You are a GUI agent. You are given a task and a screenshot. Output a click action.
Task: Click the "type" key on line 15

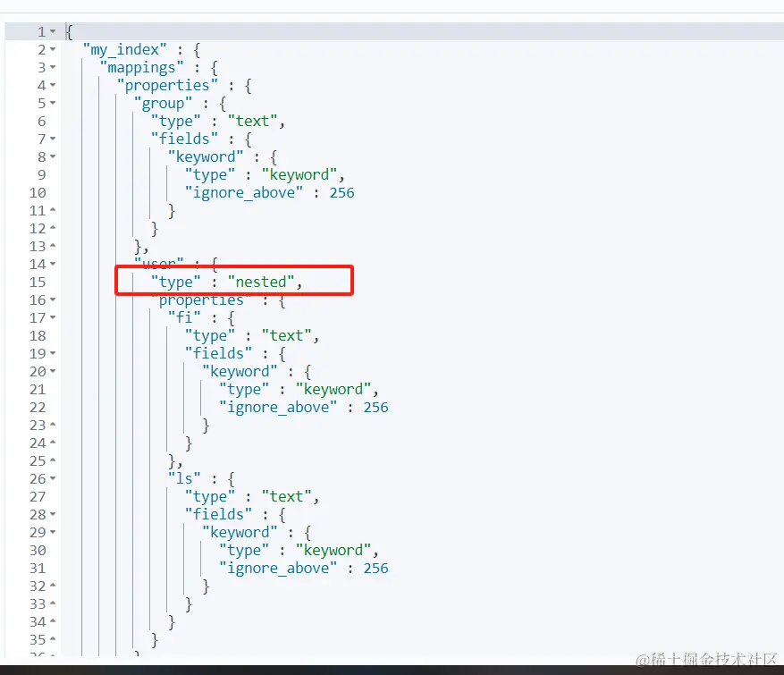(176, 282)
